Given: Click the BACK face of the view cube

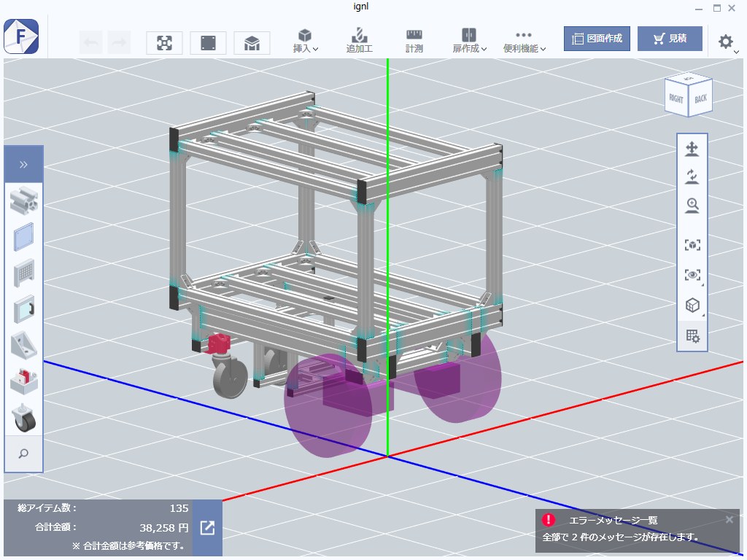Looking at the screenshot, I should pyautogui.click(x=700, y=98).
